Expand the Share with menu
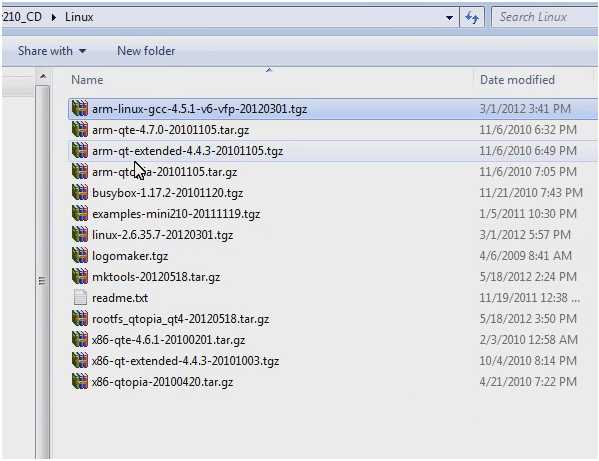599x461 pixels. point(52,51)
